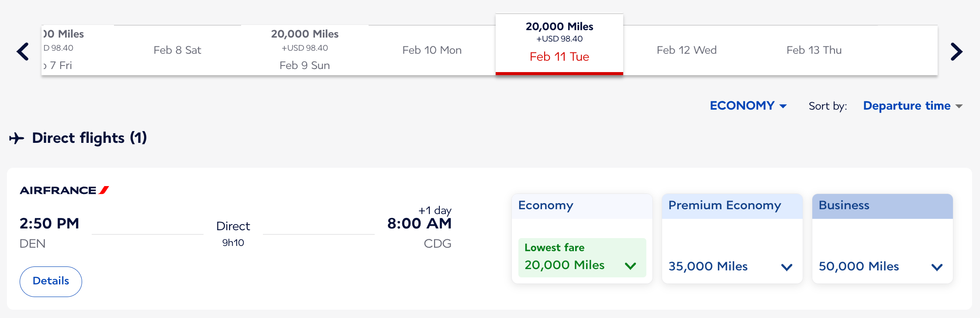This screenshot has width=980, height=318.
Task: Select the Feb 12 Wed date tab
Action: click(687, 50)
